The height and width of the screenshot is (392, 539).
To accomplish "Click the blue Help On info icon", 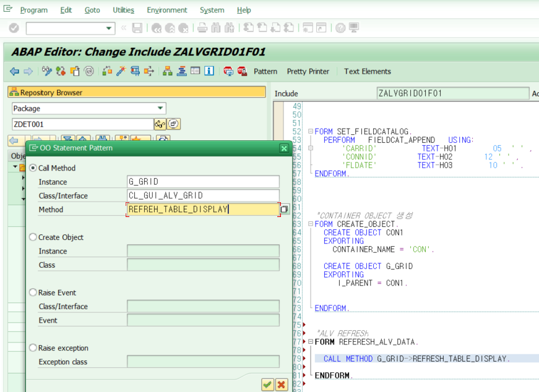I will click(209, 72).
